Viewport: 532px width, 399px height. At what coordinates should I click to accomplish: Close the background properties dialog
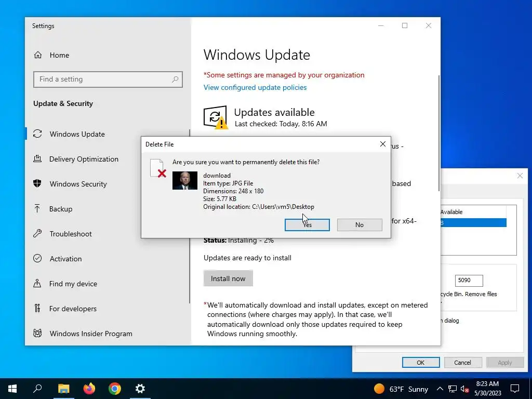(x=520, y=176)
